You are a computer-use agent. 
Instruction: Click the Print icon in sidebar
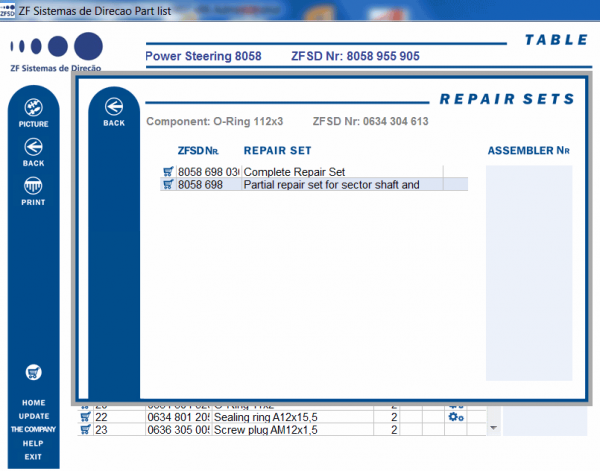tap(33, 186)
